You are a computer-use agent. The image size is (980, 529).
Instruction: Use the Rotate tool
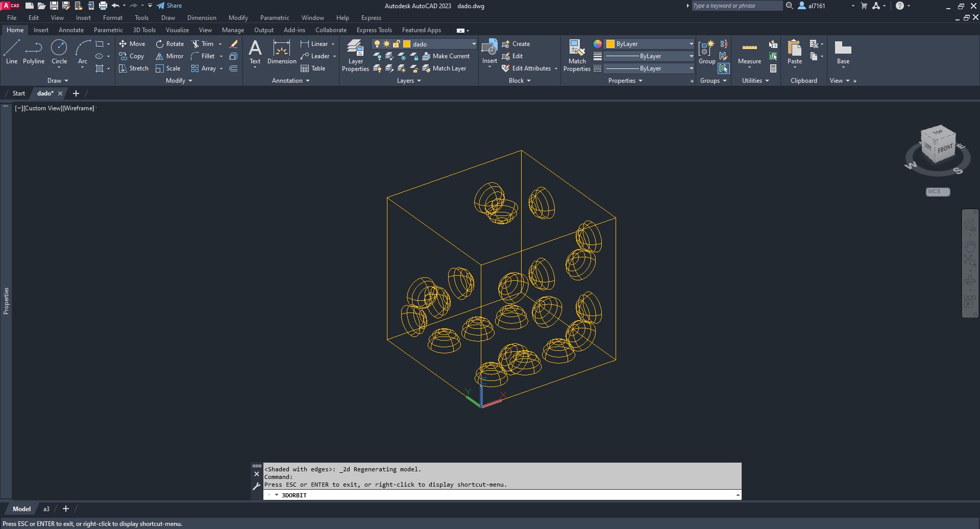(169, 44)
